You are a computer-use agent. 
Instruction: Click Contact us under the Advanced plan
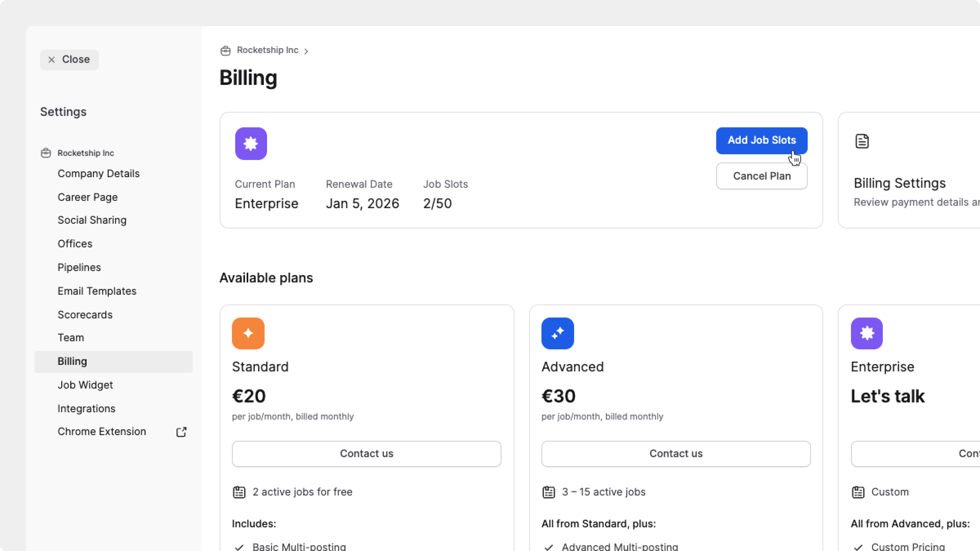pyautogui.click(x=676, y=454)
